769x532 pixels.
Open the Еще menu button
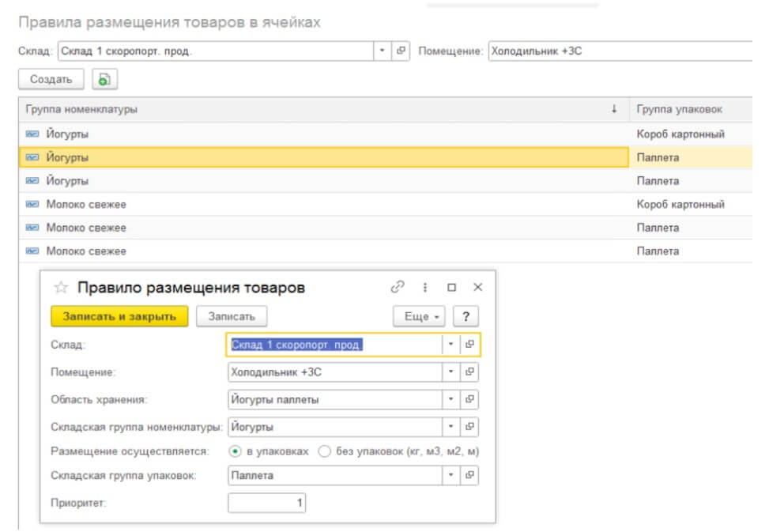coord(420,316)
